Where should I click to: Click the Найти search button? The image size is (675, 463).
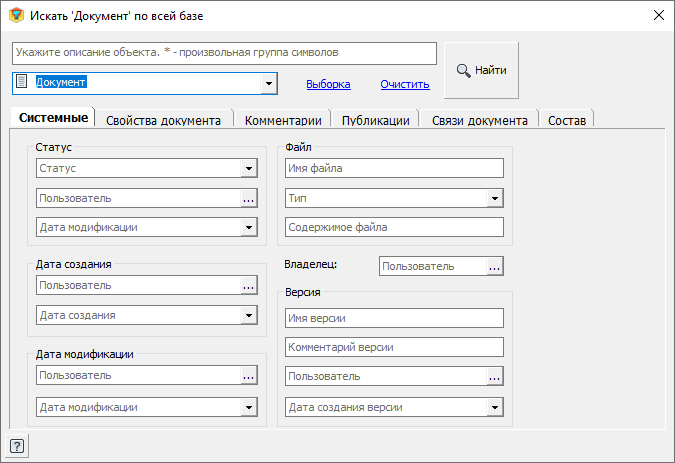coord(481,70)
